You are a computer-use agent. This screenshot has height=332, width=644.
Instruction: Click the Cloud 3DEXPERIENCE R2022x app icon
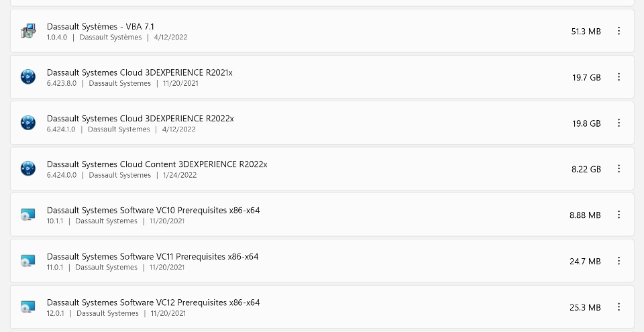tap(28, 123)
